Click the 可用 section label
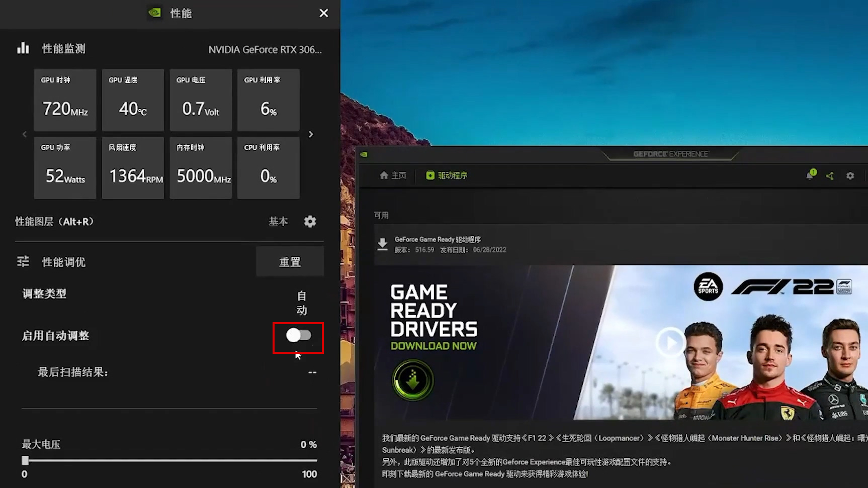Image resolution: width=868 pixels, height=488 pixels. click(x=381, y=215)
